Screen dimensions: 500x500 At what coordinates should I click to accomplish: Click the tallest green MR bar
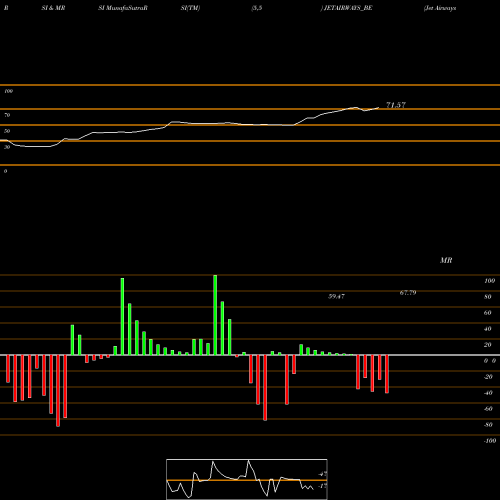tap(215, 315)
